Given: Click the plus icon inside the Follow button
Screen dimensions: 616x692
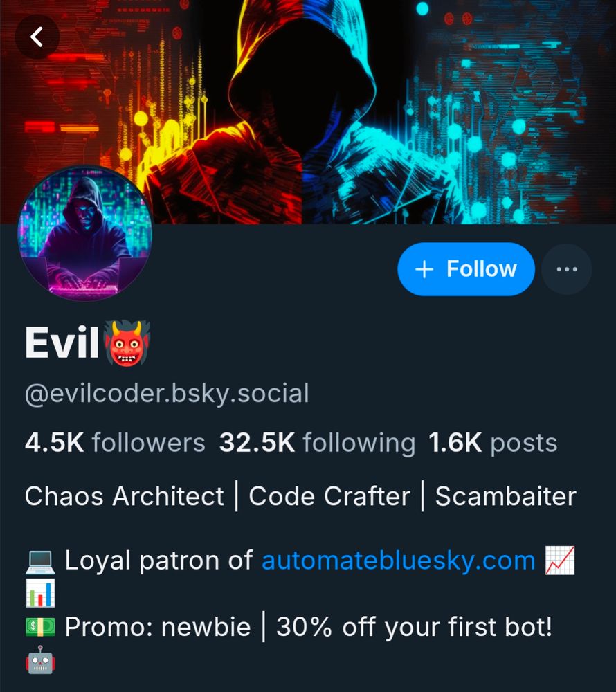Looking at the screenshot, I should 424,268.
